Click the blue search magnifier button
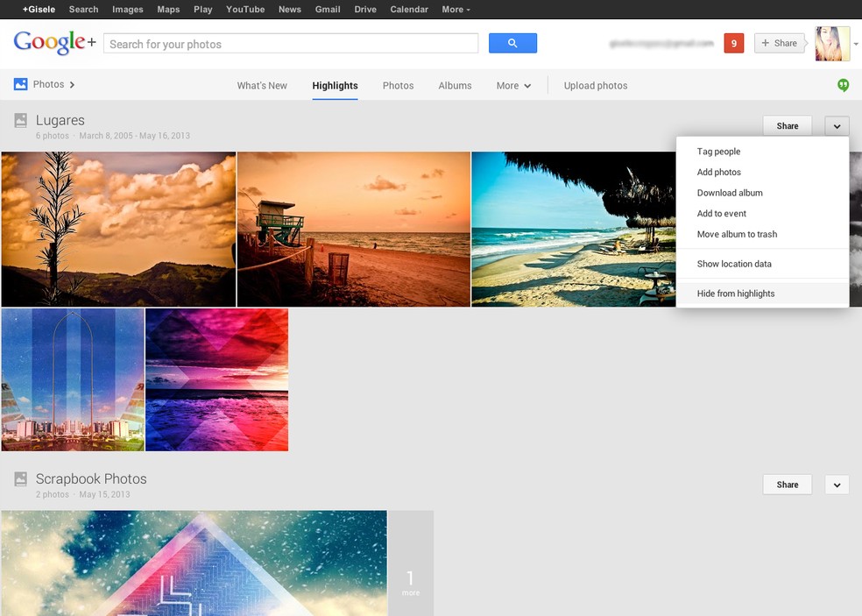Screen dimensions: 862x616 pyautogui.click(x=512, y=43)
